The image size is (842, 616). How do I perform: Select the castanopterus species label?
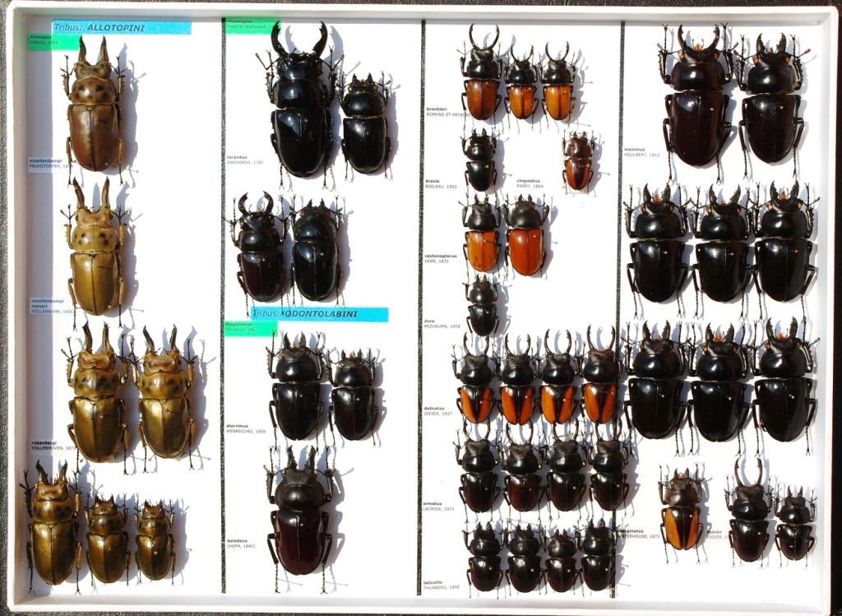point(442,257)
